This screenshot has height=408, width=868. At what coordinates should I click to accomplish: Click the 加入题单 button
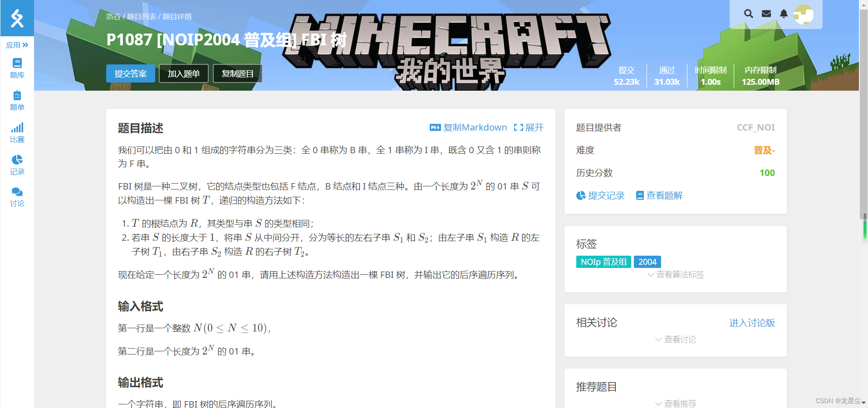(x=184, y=73)
